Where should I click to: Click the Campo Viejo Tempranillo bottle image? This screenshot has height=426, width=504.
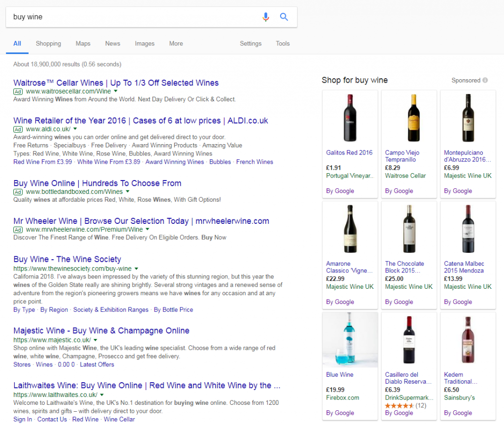click(413, 118)
